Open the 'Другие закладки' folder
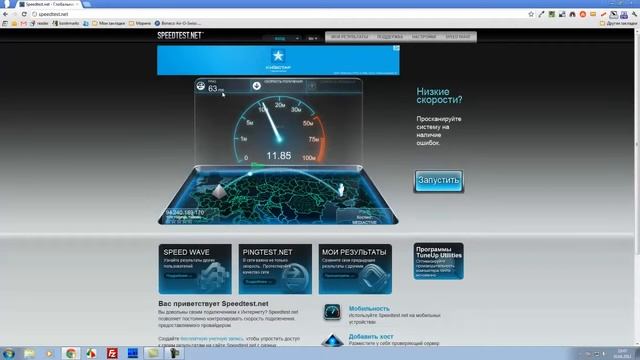Screen dimensions: 640x360 point(618,23)
